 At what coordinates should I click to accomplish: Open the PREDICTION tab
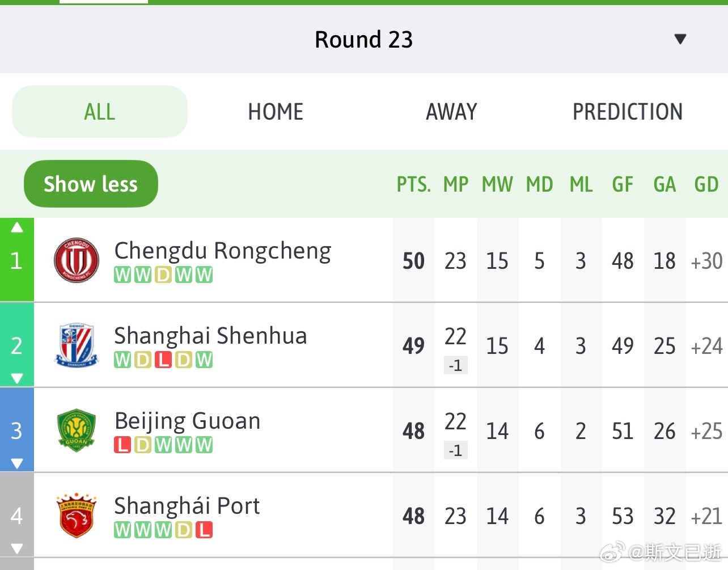coord(628,112)
